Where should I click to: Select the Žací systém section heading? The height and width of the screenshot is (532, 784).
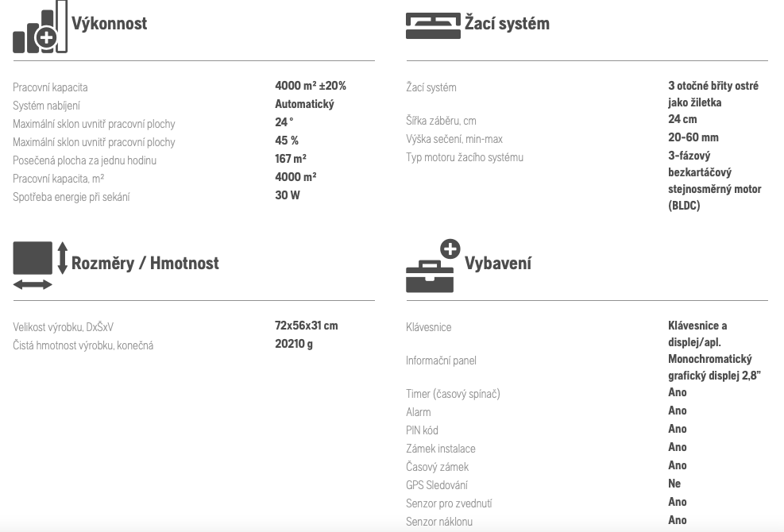[x=507, y=24]
